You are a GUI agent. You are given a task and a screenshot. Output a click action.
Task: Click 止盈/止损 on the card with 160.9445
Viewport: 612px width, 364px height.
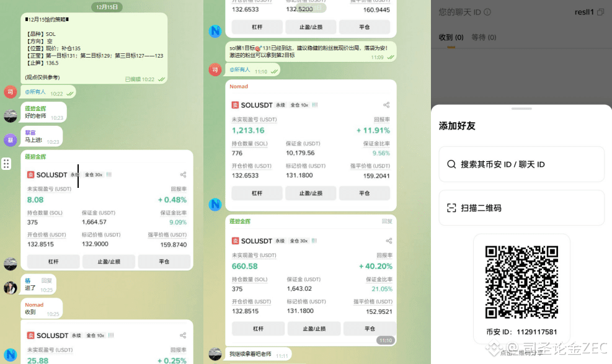(311, 27)
